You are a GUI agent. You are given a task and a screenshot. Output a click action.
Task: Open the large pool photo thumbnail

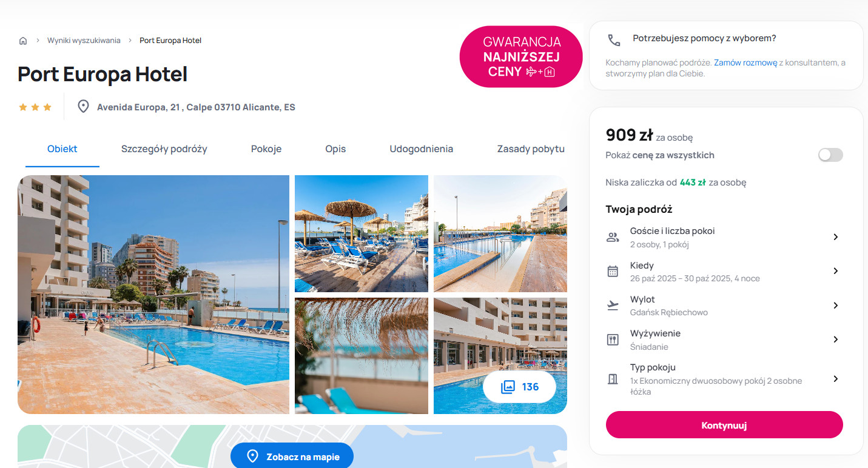click(x=153, y=295)
